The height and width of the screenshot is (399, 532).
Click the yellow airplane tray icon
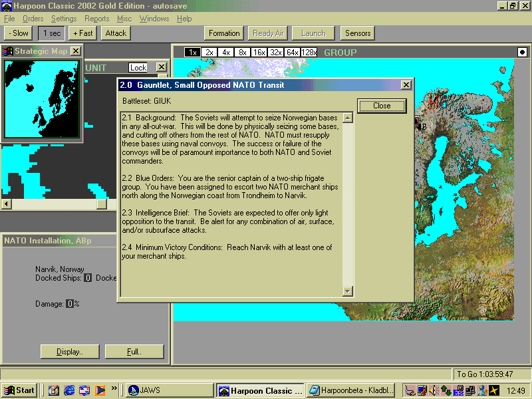[493, 391]
